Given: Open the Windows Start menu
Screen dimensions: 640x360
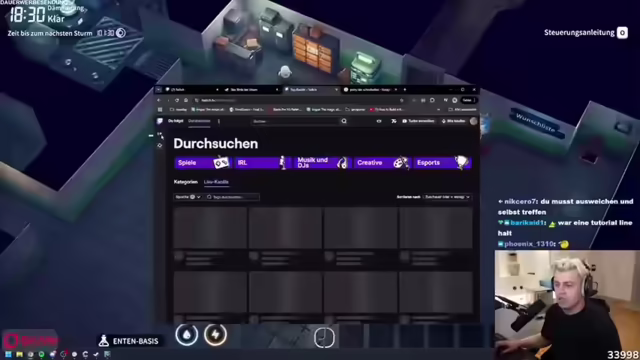Looking at the screenshot, I should (x=8, y=354).
